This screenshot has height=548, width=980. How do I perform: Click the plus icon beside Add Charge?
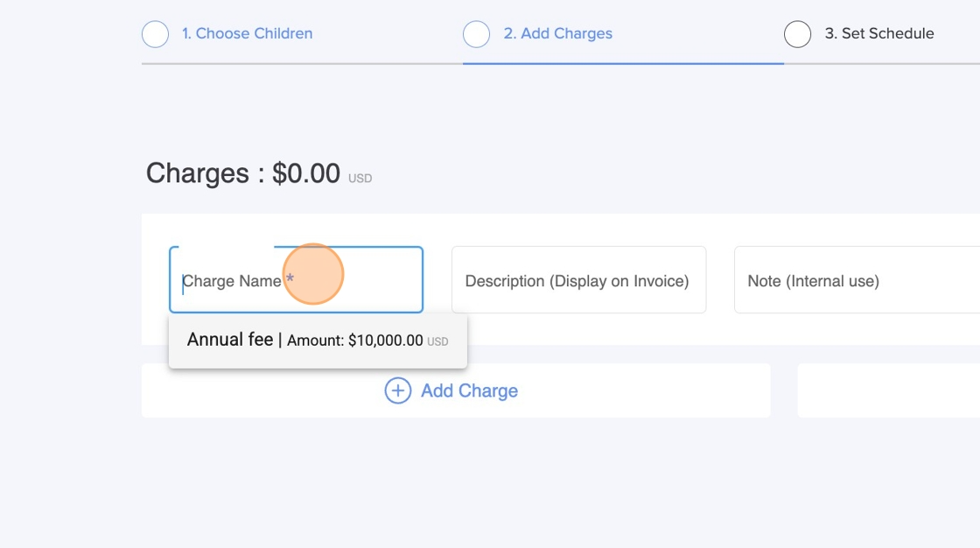(397, 390)
